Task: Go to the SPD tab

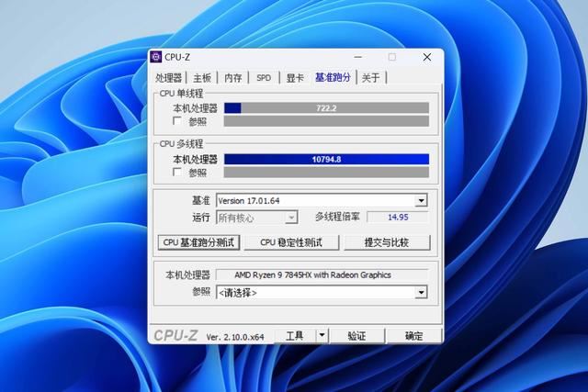Action: [264, 78]
